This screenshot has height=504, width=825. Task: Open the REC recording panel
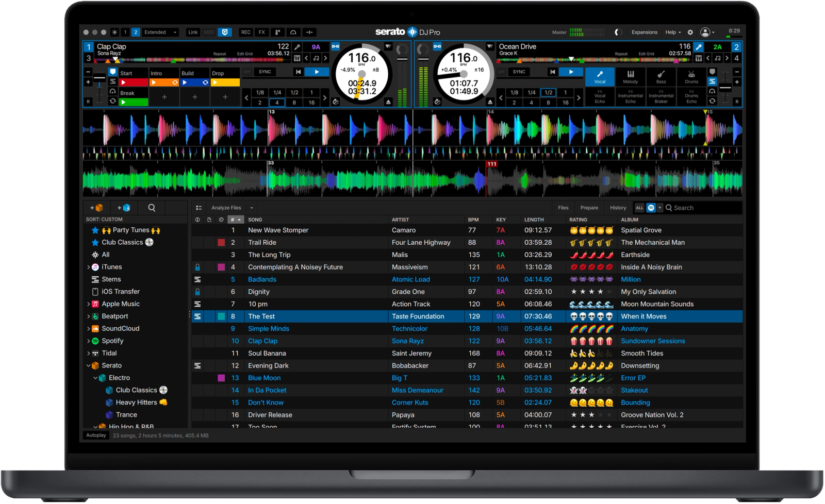tap(245, 32)
